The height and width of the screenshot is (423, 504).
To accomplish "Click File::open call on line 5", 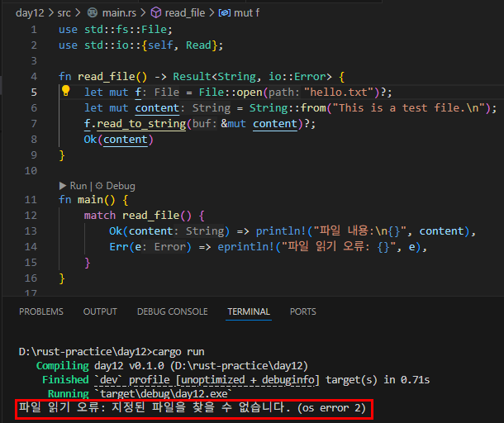I will 231,93.
